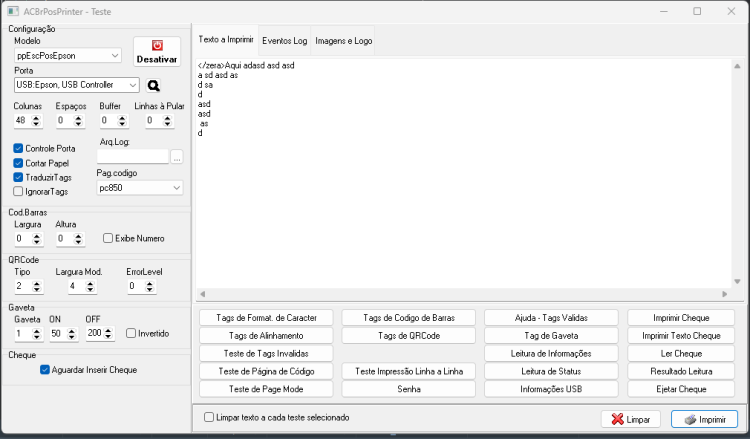Click the Imprimir printer icon button
Image resolution: width=750 pixels, height=439 pixels.
pos(704,419)
